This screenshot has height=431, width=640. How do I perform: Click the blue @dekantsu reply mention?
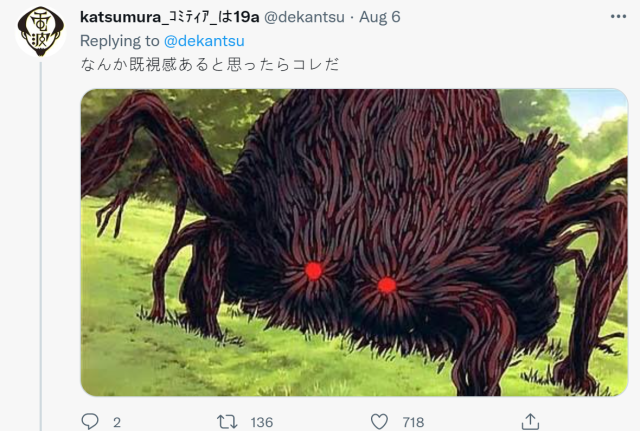pyautogui.click(x=204, y=41)
